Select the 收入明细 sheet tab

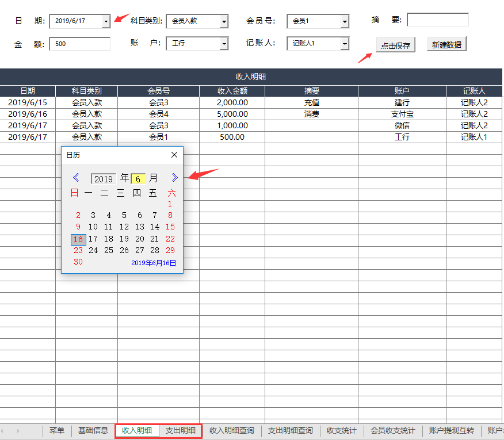click(137, 431)
